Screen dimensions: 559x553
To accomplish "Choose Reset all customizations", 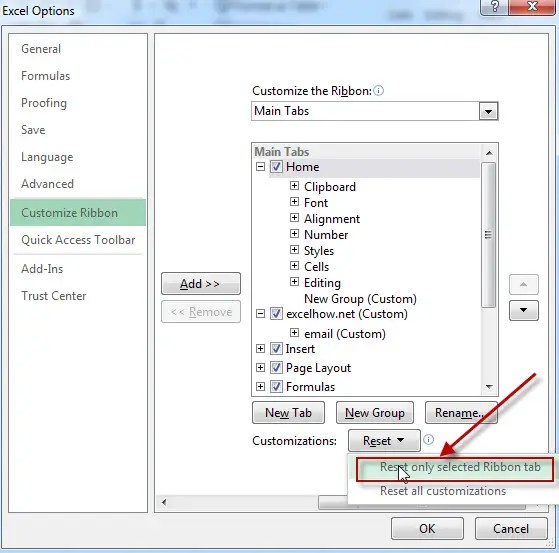I will (443, 491).
